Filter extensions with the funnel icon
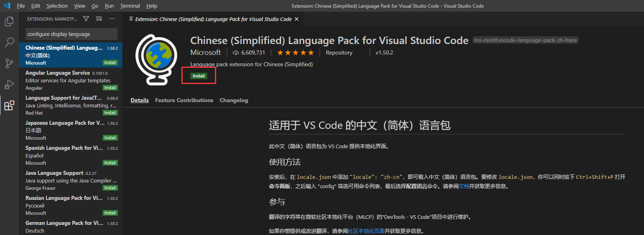The image size is (644, 235). (x=86, y=19)
